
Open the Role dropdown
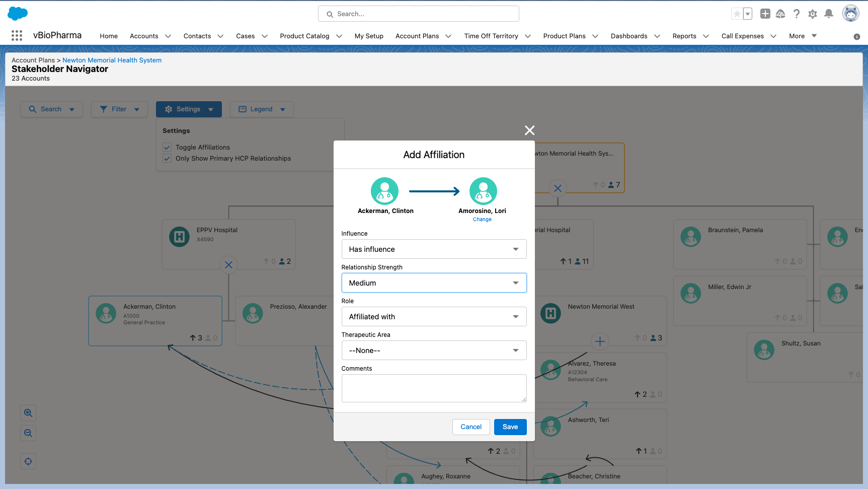pos(434,317)
